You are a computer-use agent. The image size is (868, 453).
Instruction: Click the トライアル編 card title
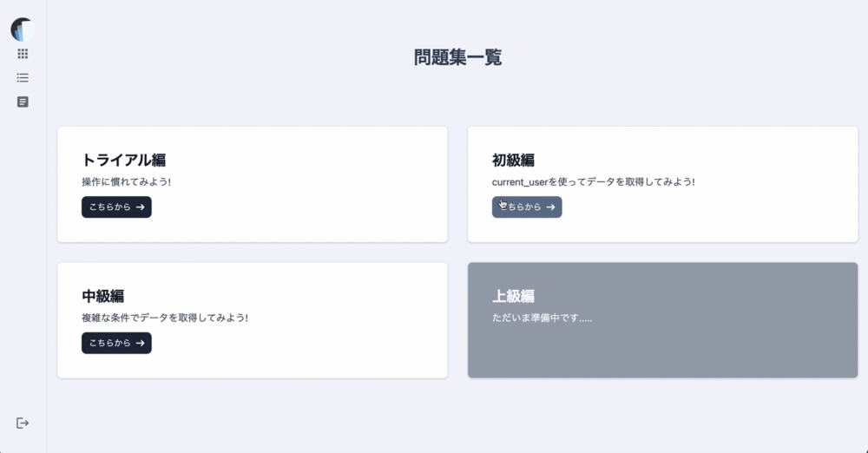[123, 160]
